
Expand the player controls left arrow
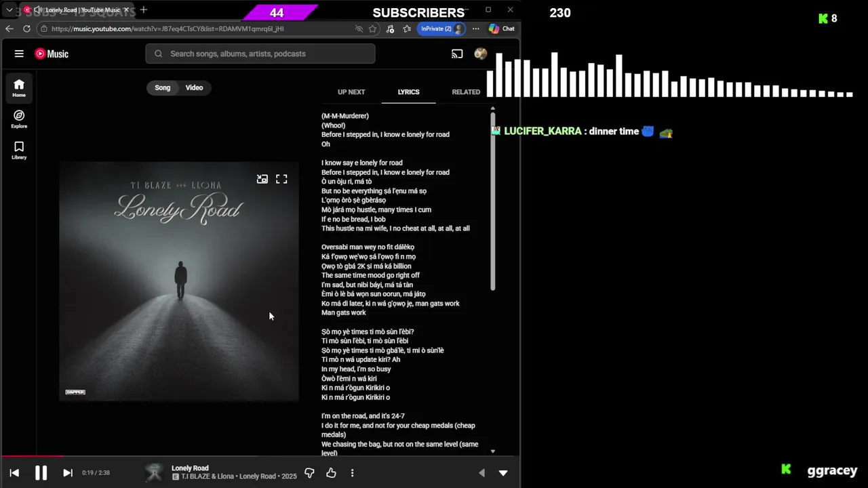[481, 472]
